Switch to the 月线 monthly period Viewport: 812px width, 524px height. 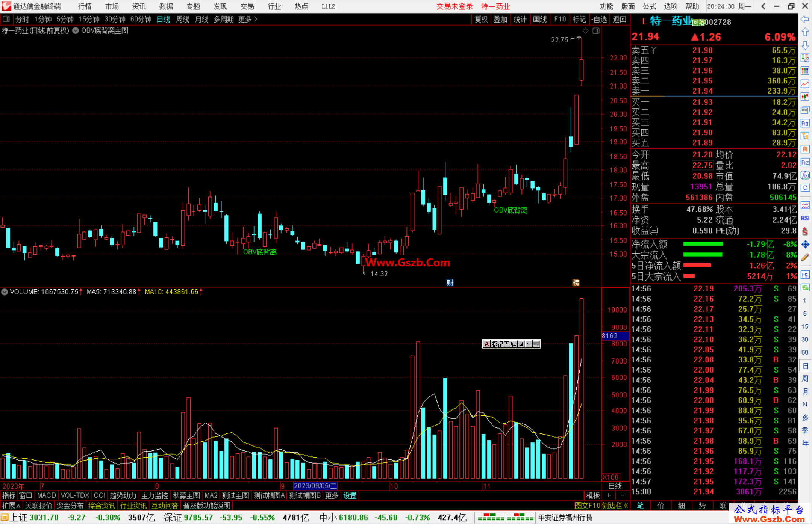pos(201,19)
